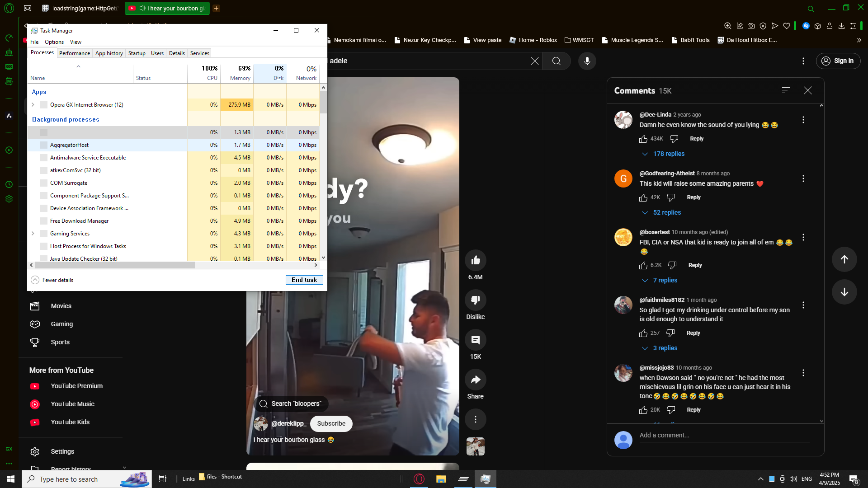This screenshot has width=868, height=488.
Task: Reply to the @Dee-Linda comment
Action: tap(697, 139)
